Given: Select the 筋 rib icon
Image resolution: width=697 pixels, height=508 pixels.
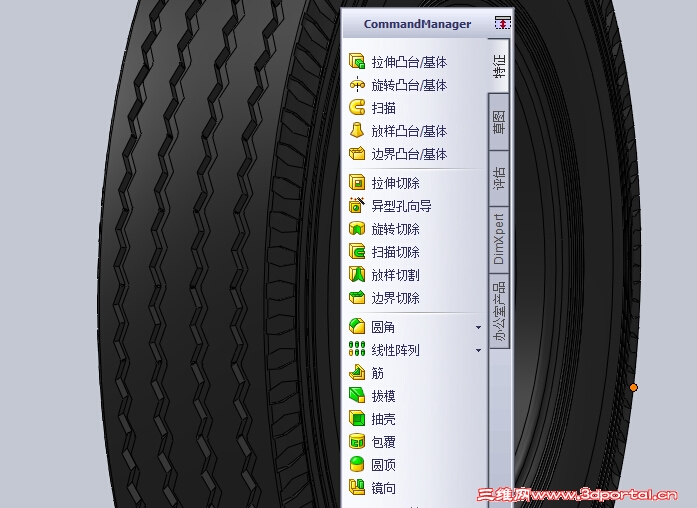Looking at the screenshot, I should (x=357, y=373).
